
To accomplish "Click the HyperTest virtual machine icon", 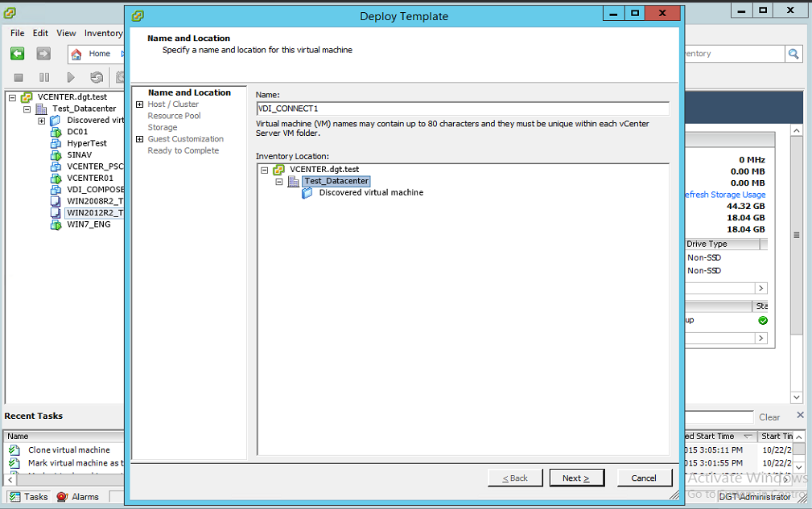I will point(56,143).
